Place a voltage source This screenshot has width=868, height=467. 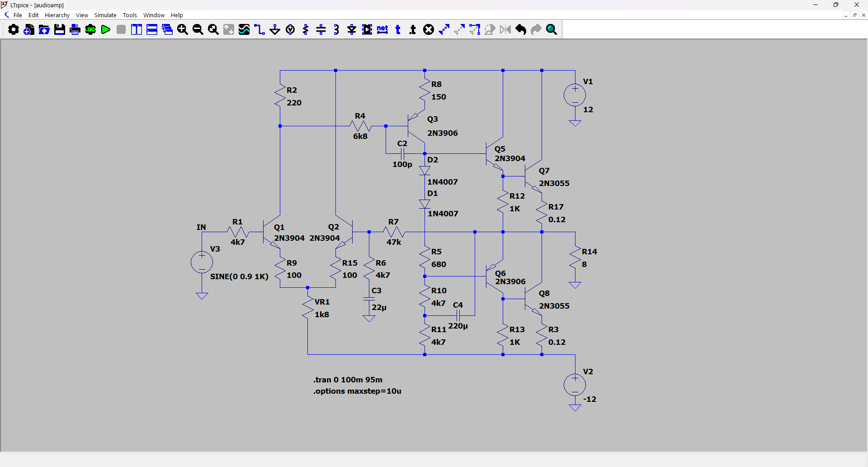pyautogui.click(x=290, y=30)
